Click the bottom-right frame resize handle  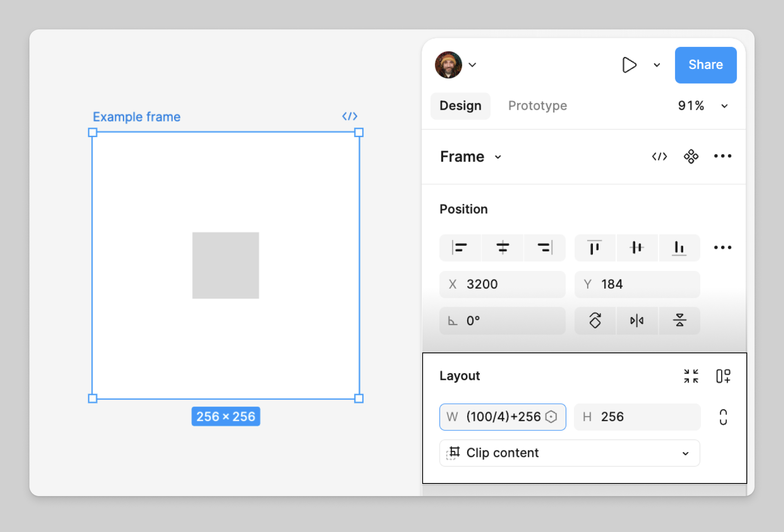[x=359, y=399]
